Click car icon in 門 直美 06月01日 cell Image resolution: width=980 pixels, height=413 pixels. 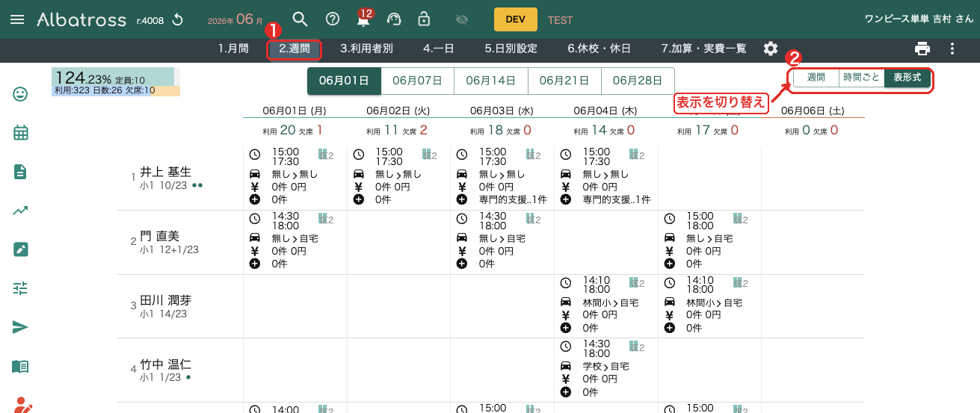255,238
